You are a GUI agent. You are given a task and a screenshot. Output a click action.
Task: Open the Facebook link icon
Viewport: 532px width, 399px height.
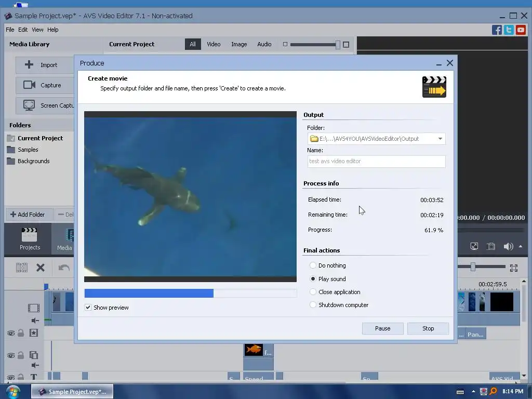tap(497, 30)
